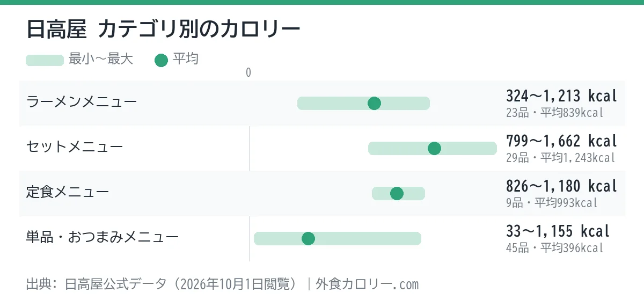Click the green 平均 legend dot
The height and width of the screenshot is (307, 644).
[x=162, y=60]
